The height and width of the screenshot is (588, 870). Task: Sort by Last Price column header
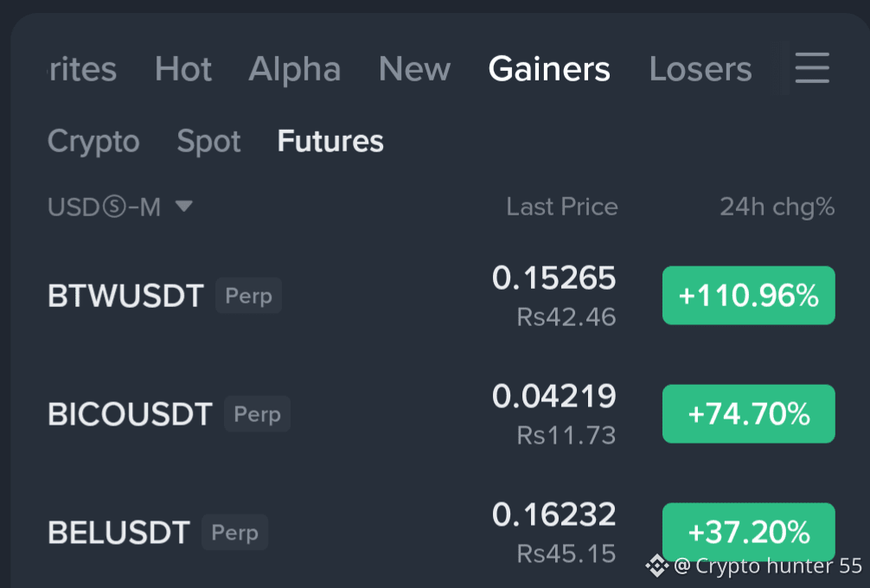(561, 207)
